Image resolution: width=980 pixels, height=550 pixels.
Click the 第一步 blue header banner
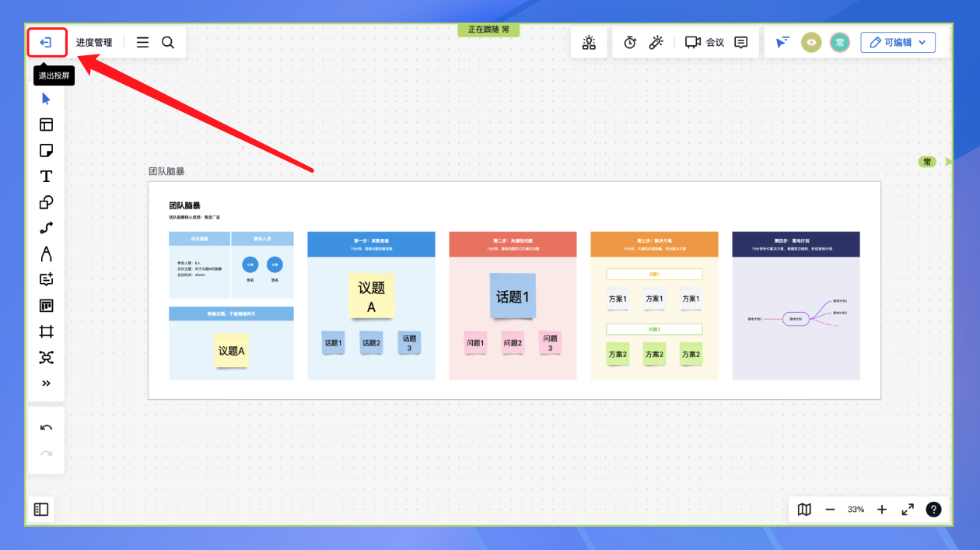pos(371,244)
